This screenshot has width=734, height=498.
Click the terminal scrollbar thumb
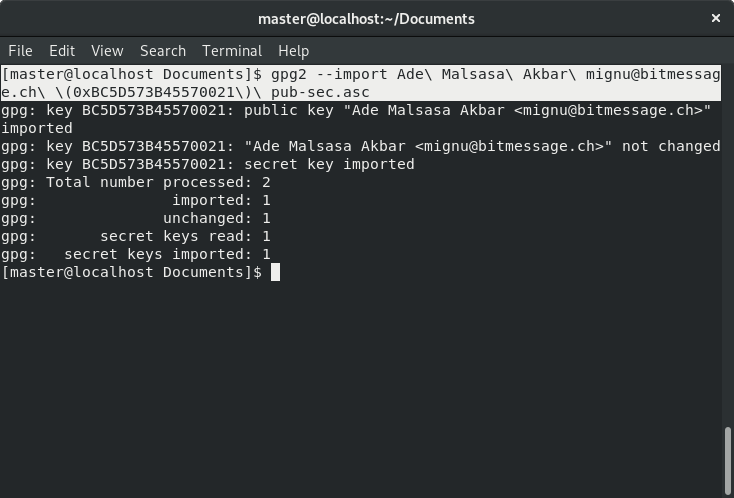[x=728, y=461]
